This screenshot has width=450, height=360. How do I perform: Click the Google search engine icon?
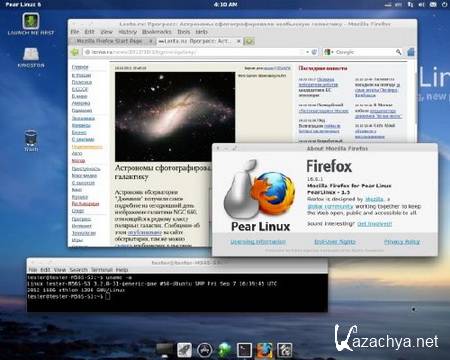pos(328,52)
